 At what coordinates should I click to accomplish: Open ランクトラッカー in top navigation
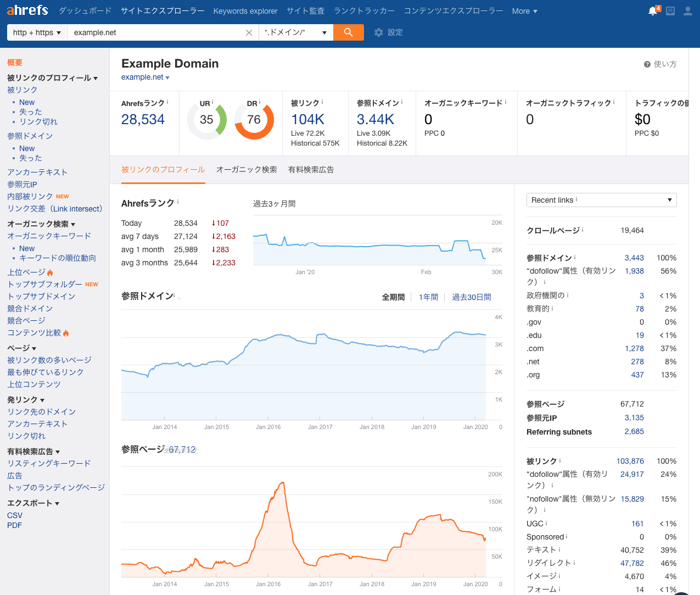coord(365,11)
